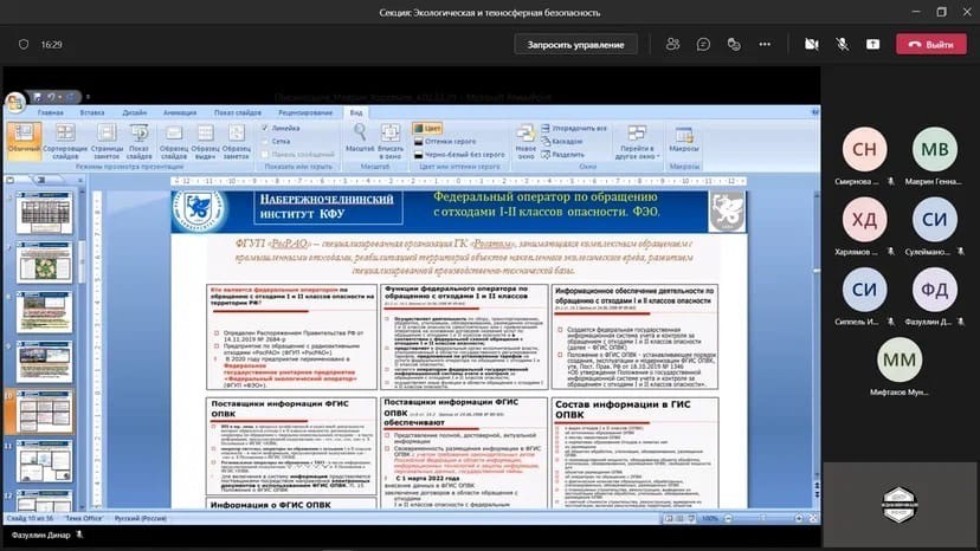The width and height of the screenshot is (980, 551).
Task: Click the Макросы icon
Action: click(x=684, y=139)
